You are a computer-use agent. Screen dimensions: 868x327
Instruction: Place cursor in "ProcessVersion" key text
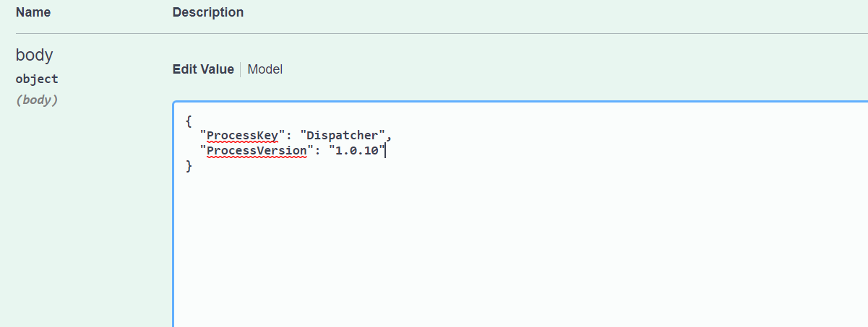[257, 150]
